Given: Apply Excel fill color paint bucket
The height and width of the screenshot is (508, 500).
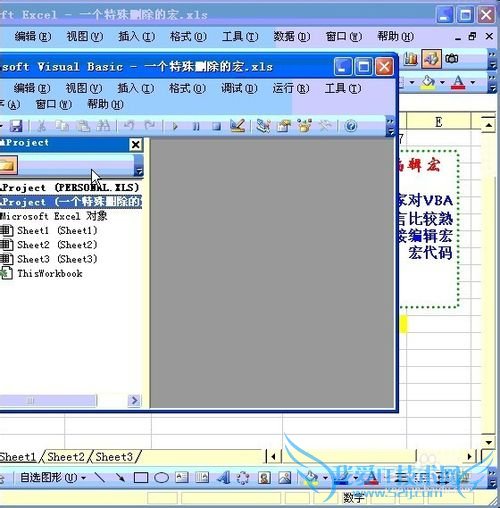Looking at the screenshot, I should [x=428, y=82].
